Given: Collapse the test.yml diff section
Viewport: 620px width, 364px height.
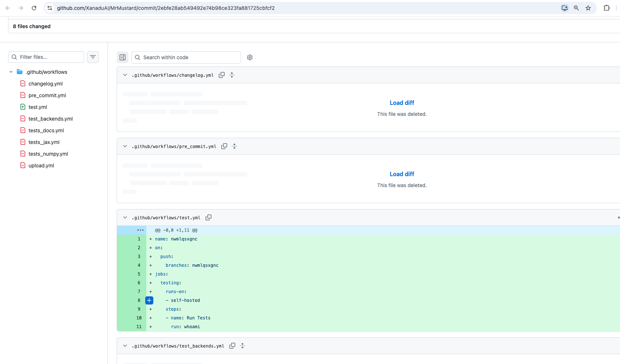Looking at the screenshot, I should point(125,217).
